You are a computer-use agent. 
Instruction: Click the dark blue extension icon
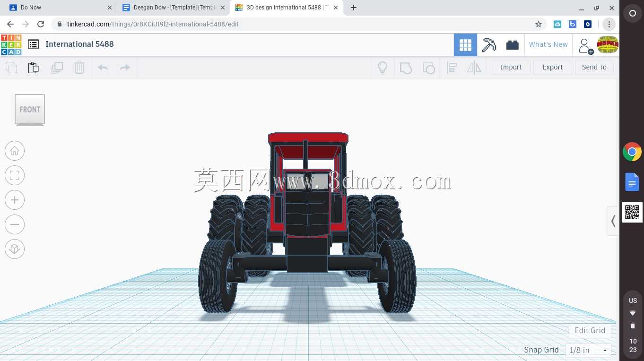[588, 24]
